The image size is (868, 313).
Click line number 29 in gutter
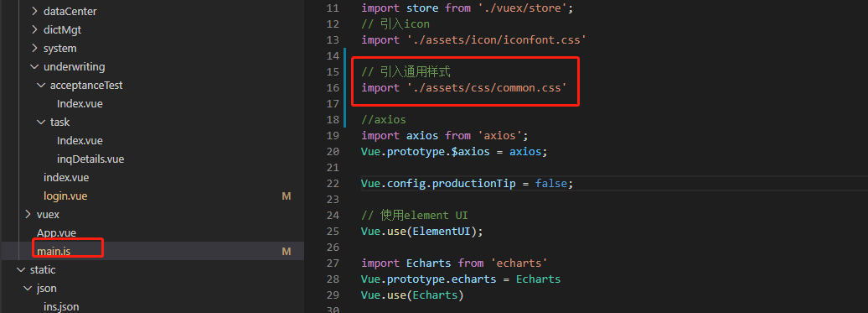332,295
